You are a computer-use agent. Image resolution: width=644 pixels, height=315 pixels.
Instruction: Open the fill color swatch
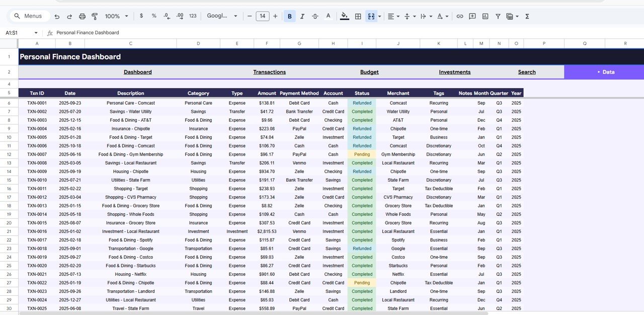pyautogui.click(x=344, y=16)
